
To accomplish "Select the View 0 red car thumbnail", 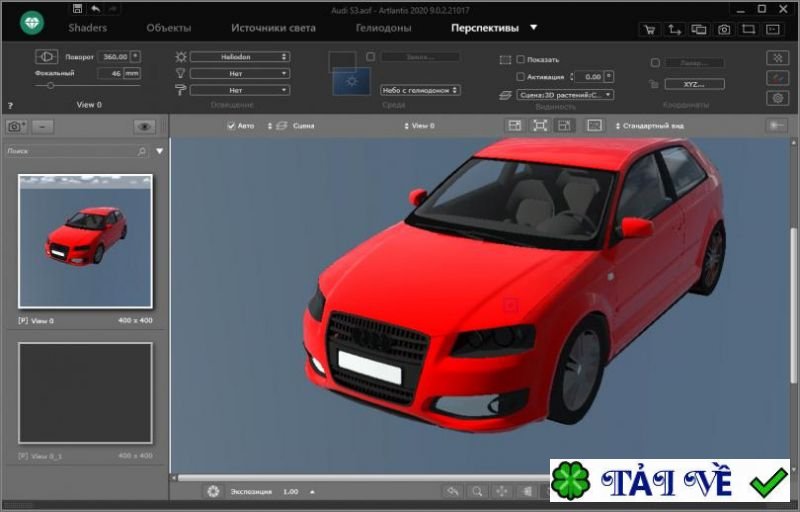I will [85, 241].
